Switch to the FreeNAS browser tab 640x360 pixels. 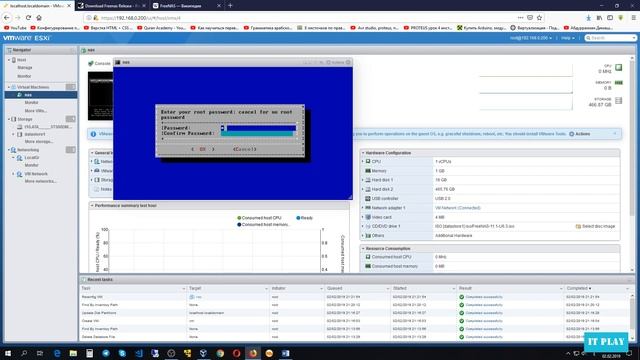point(186,6)
